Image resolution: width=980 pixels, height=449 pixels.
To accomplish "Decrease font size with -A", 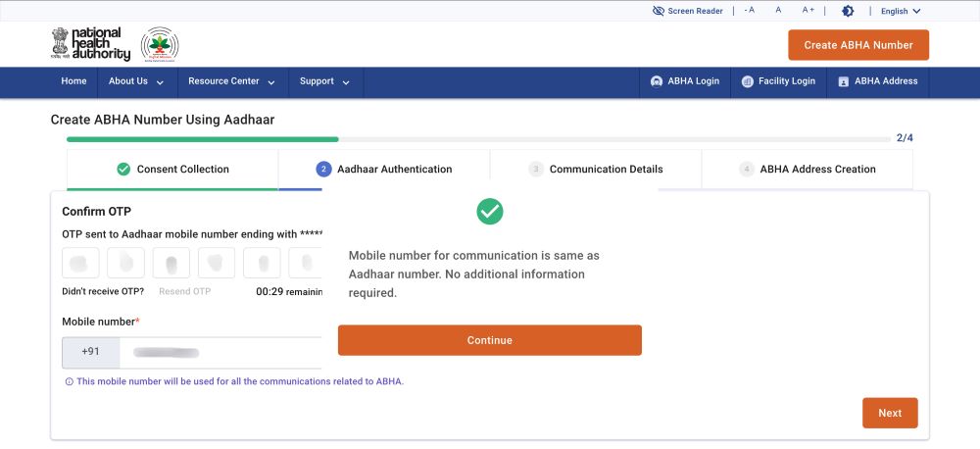I will pyautogui.click(x=750, y=10).
